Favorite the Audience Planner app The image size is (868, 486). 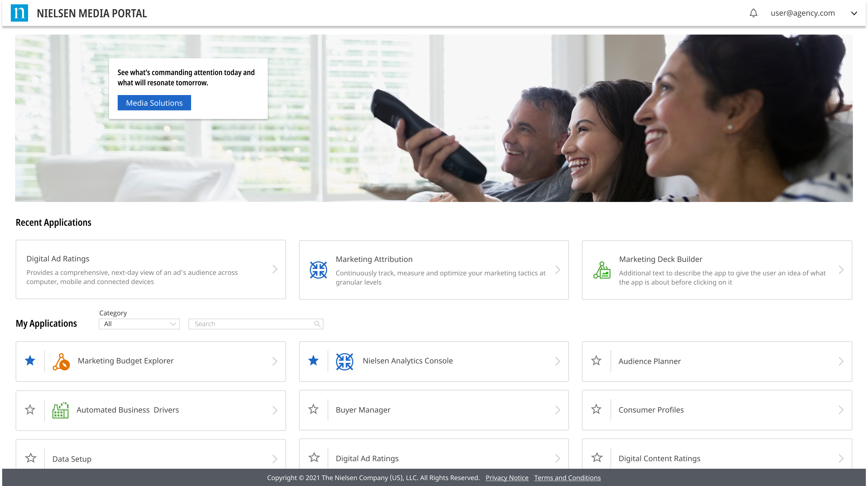tap(596, 361)
